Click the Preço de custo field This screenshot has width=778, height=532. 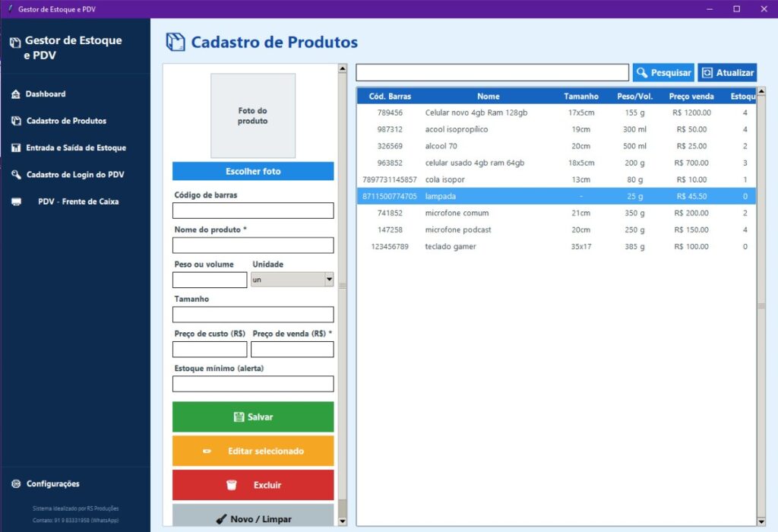pos(210,350)
